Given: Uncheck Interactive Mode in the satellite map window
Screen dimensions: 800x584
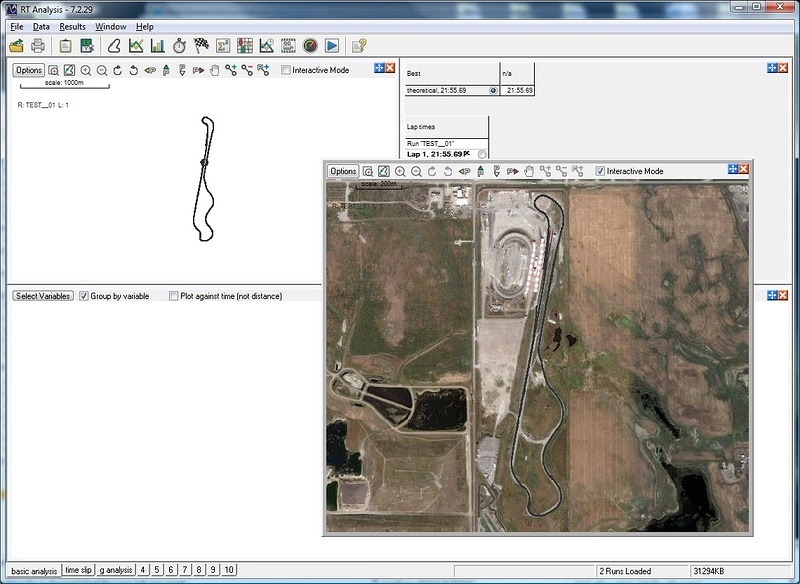Looking at the screenshot, I should tap(600, 172).
